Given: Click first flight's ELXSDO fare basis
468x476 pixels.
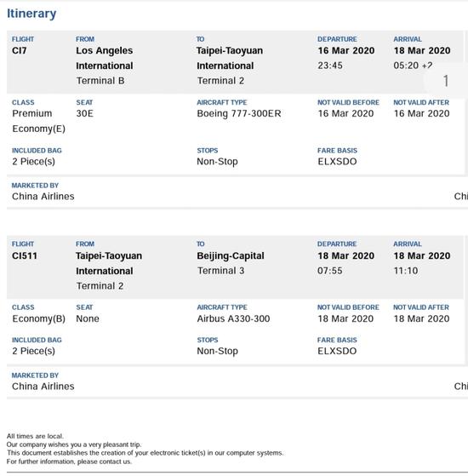Looking at the screenshot, I should click(337, 162).
